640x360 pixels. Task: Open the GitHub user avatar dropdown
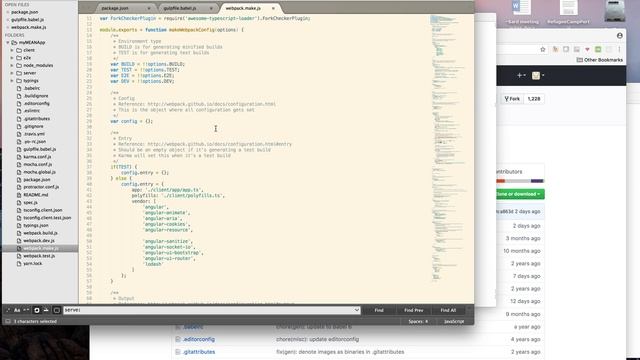[538, 76]
